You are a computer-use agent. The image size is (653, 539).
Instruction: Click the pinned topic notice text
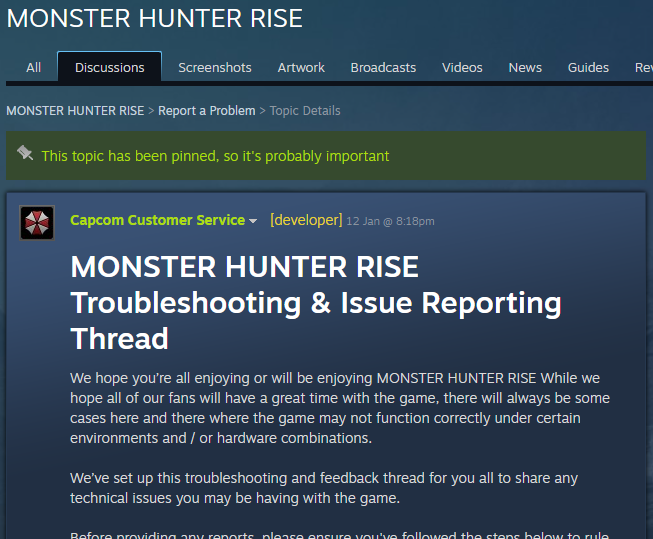tap(215, 156)
